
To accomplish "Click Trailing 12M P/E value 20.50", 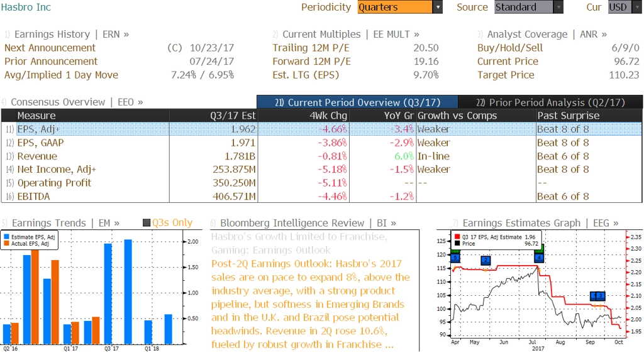I will [426, 48].
